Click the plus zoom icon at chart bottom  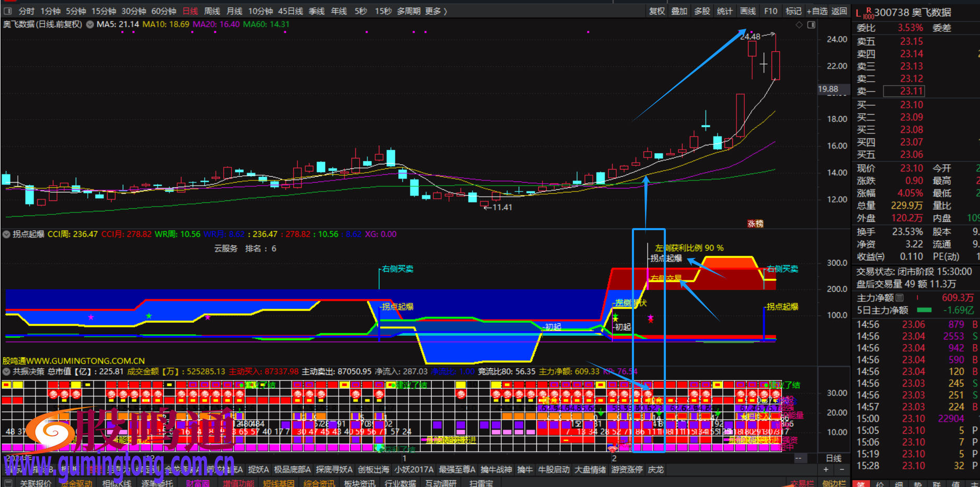pos(826,469)
